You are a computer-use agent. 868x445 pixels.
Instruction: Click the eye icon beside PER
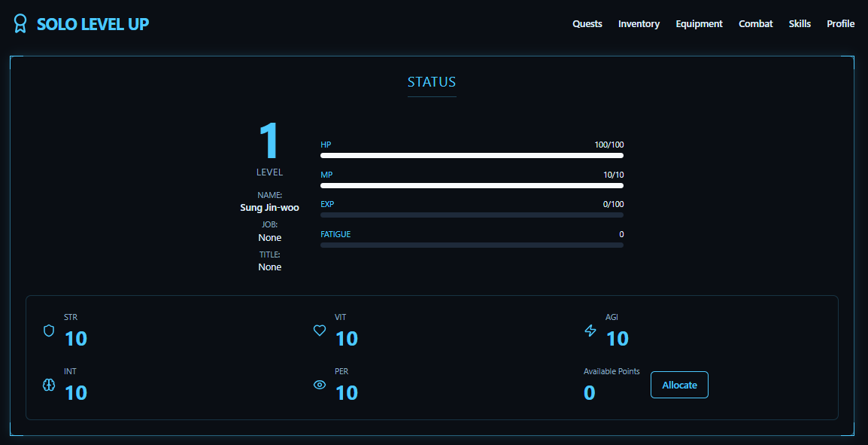(x=320, y=385)
